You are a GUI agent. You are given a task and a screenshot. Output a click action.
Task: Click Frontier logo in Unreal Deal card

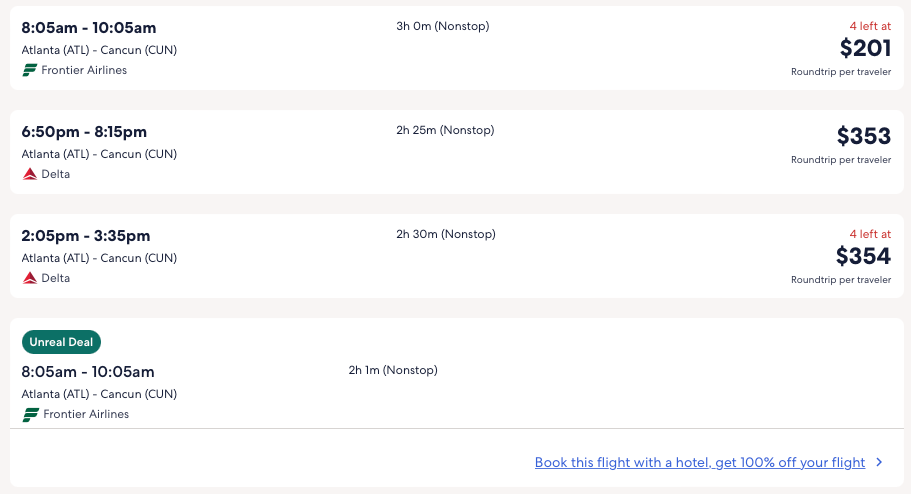tap(30, 414)
